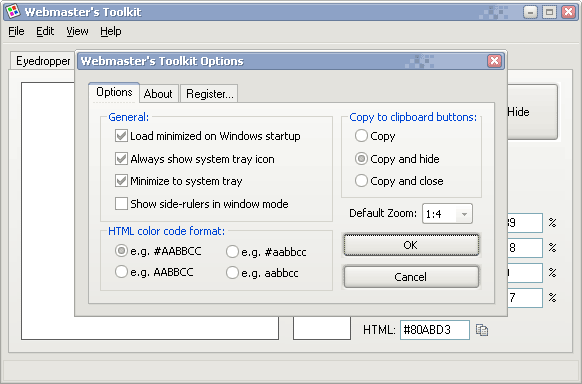The width and height of the screenshot is (582, 384).
Task: Click the Cancel button
Action: [411, 277]
